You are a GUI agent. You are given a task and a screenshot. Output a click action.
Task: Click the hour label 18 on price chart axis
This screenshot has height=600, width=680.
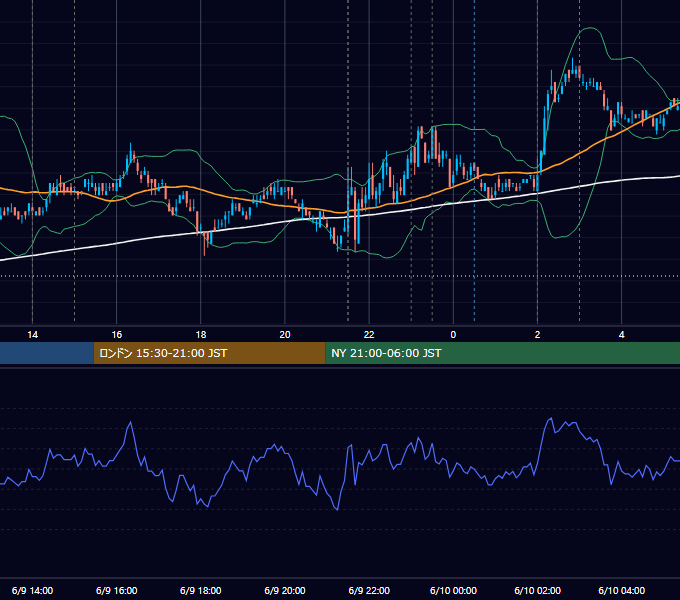point(201,335)
